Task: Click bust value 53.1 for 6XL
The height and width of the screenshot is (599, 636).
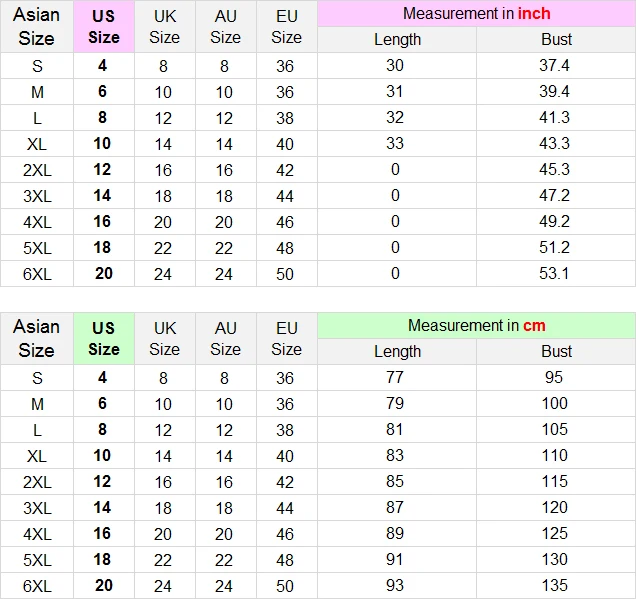Action: point(554,273)
